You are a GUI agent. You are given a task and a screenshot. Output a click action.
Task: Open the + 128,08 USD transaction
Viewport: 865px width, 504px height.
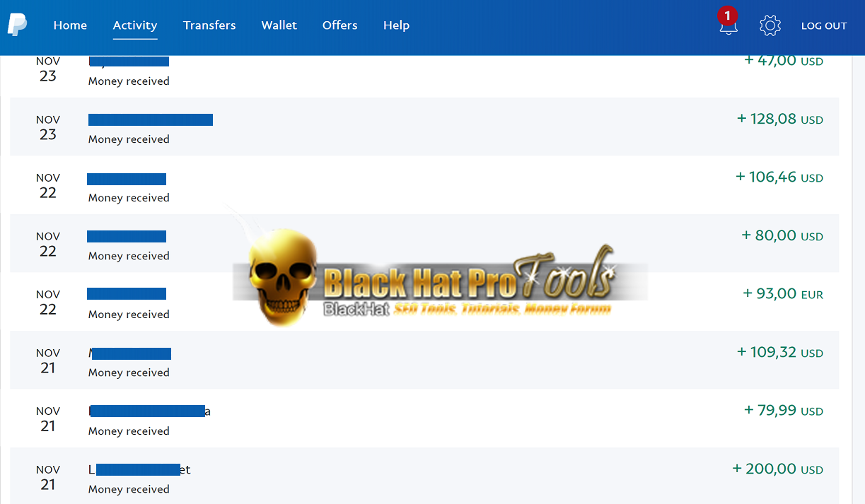click(x=424, y=127)
